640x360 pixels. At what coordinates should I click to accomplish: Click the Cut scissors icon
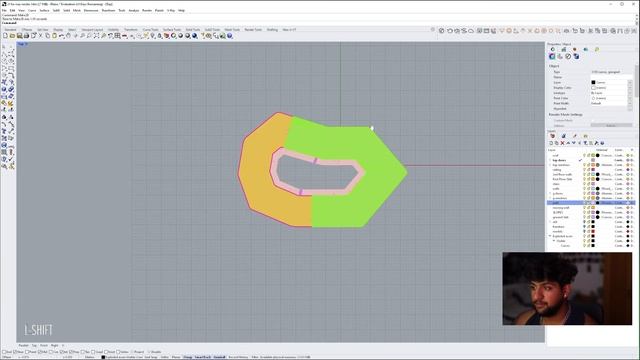tap(40, 36)
